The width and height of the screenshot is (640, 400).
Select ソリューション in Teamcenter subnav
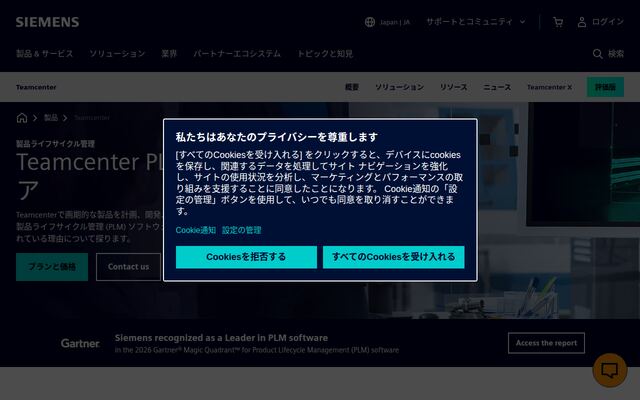pos(399,87)
